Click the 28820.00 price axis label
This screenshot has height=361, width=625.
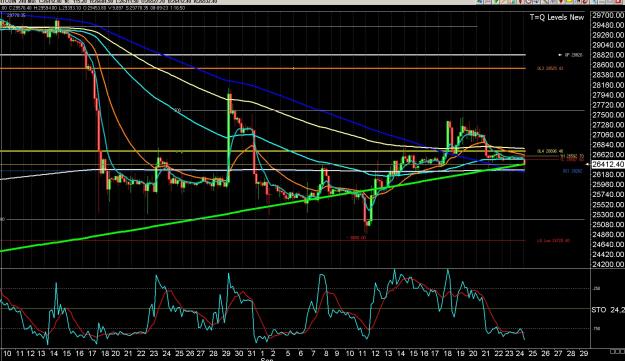click(x=608, y=55)
